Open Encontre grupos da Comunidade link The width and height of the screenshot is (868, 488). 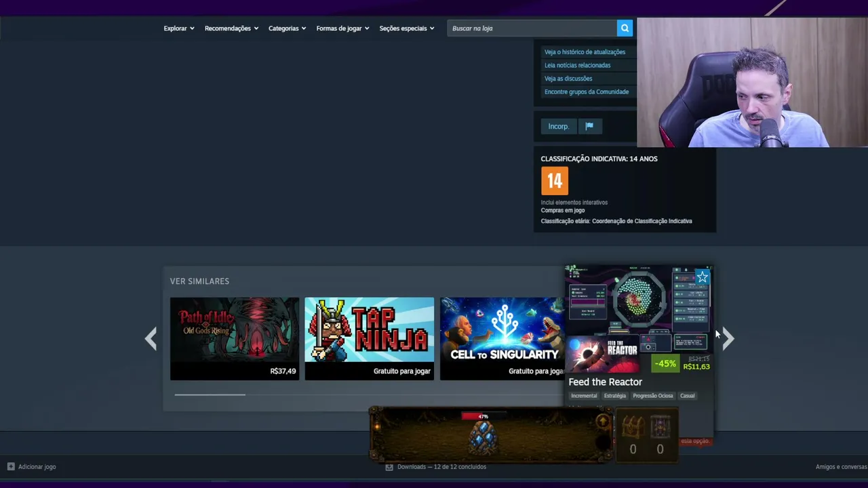587,91
